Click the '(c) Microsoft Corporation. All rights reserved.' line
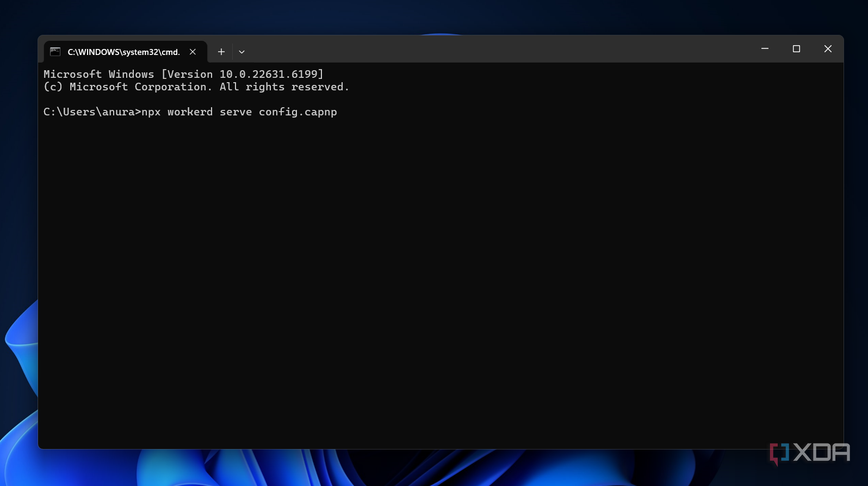 [x=196, y=87]
